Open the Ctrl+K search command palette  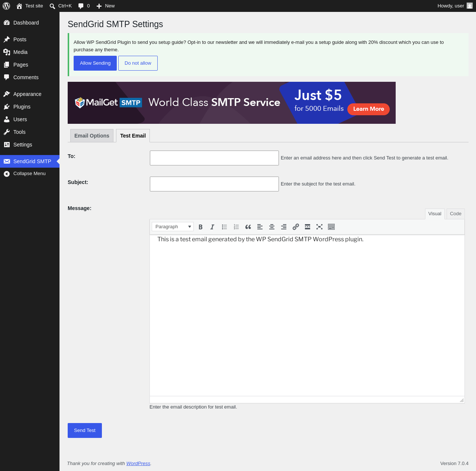(x=61, y=6)
